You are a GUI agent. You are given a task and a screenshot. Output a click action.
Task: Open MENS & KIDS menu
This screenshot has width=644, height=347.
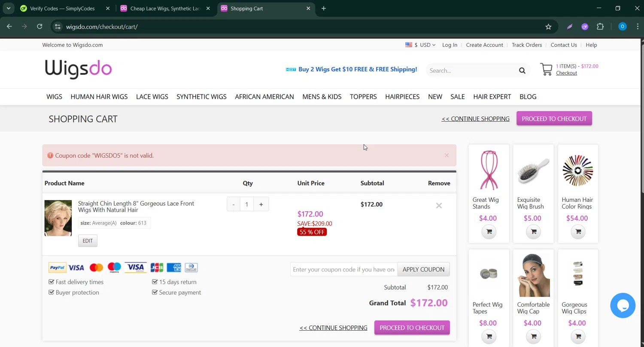coord(322,97)
